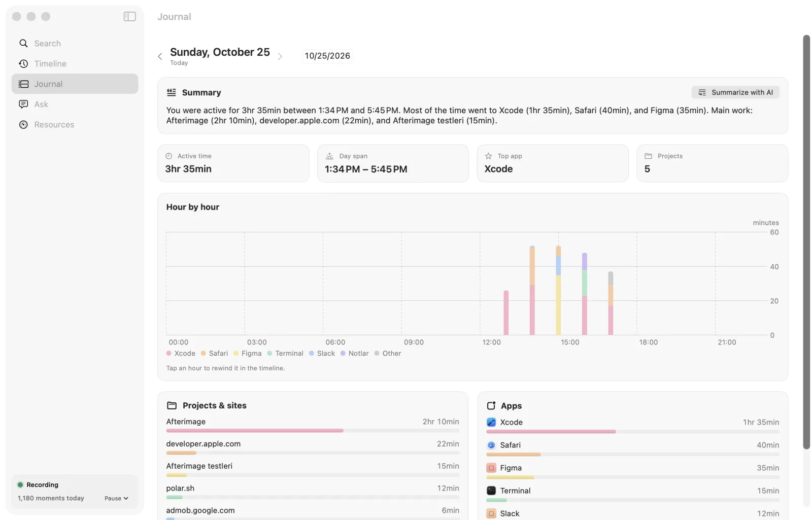
Task: Go to the next day
Action: [280, 56]
